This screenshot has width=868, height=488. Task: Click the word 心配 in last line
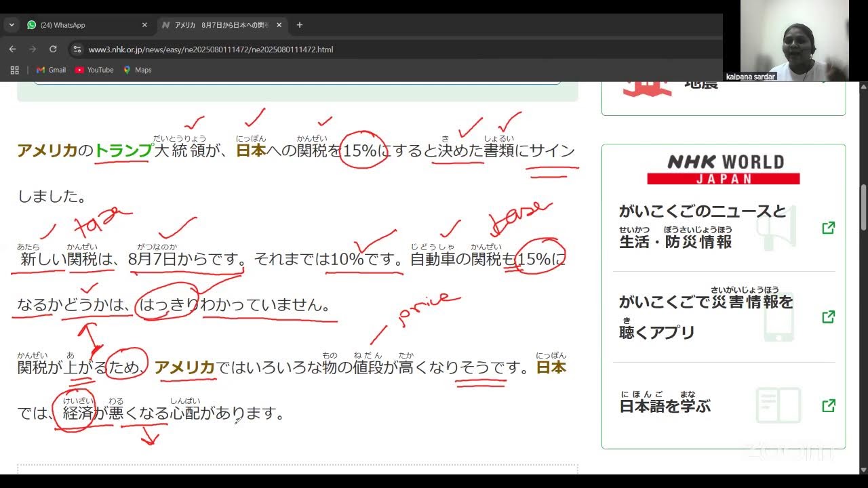185,413
